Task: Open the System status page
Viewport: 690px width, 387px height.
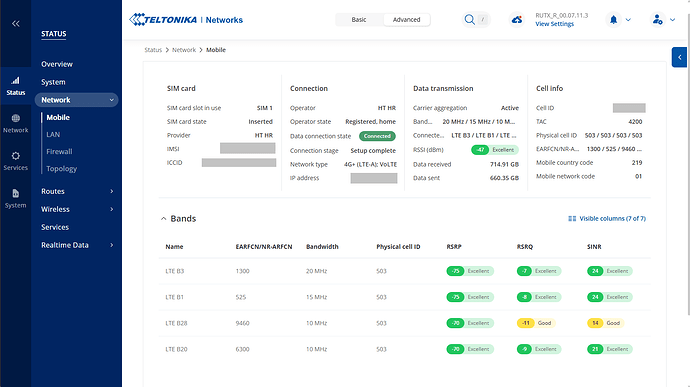Action: 53,82
